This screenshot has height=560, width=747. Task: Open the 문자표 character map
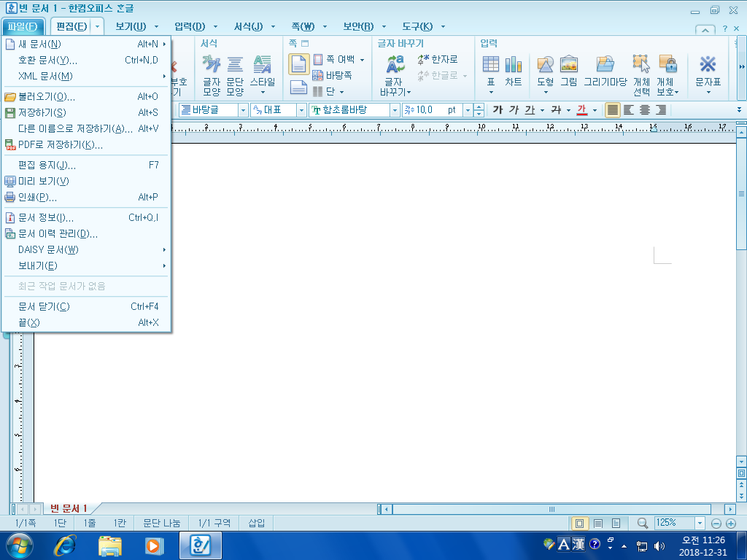click(708, 75)
